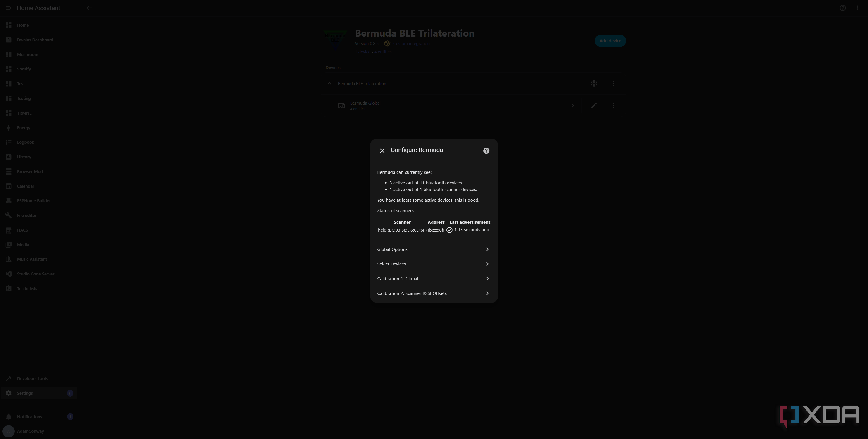Open the Custom integration link

pos(411,43)
